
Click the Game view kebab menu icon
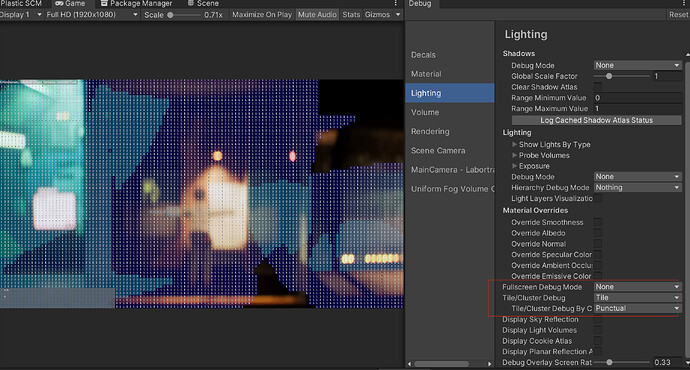click(x=396, y=4)
